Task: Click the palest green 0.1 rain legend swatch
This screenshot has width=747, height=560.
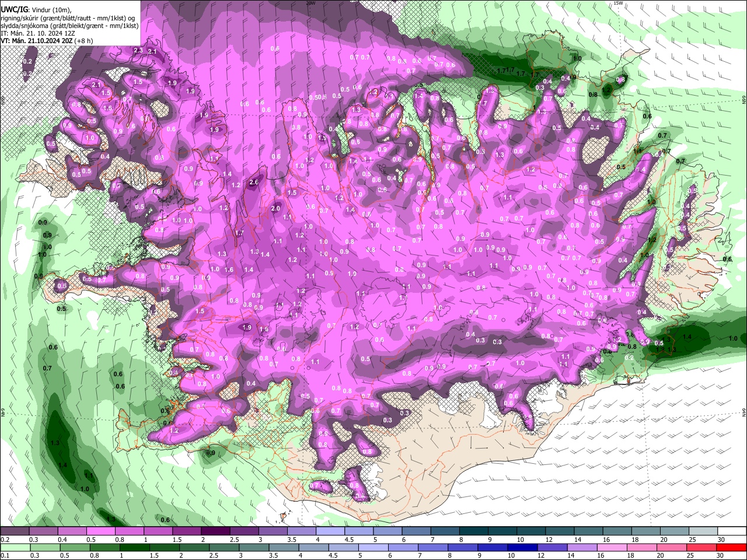Action: (15, 547)
